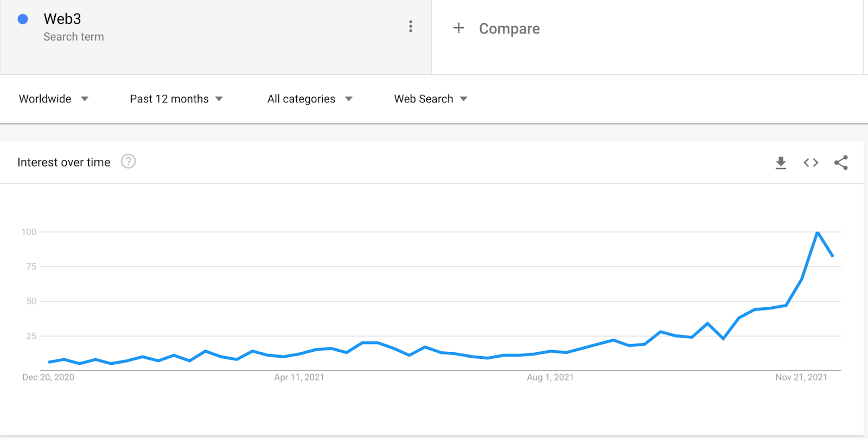Click the Search term subtitle text
Image resolution: width=868 pixels, height=439 pixels.
point(73,37)
